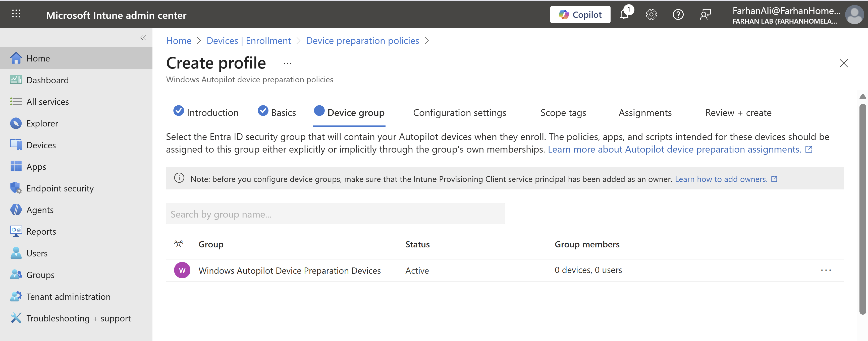Image resolution: width=868 pixels, height=341 pixels.
Task: Open the app launcher waffle icon
Action: 16,14
